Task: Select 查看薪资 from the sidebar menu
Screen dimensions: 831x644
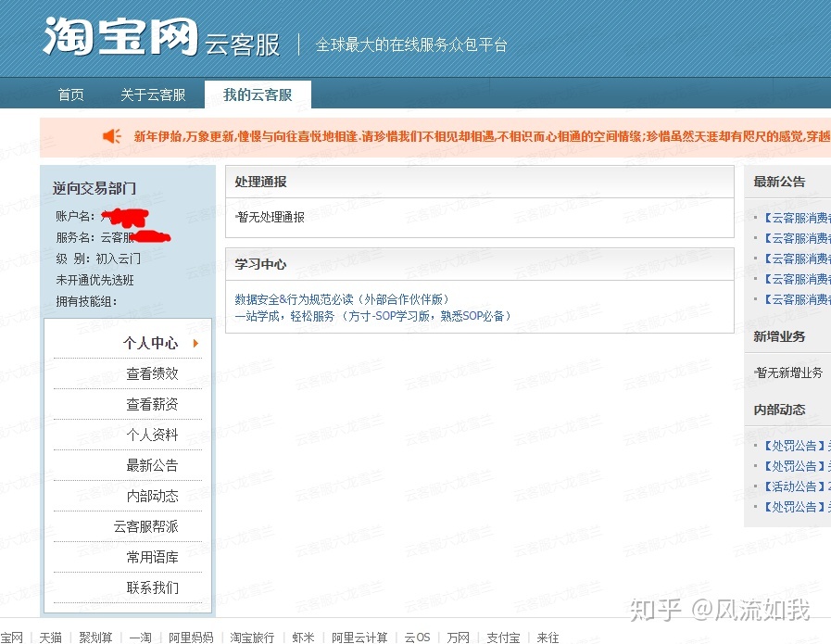Action: (152, 404)
